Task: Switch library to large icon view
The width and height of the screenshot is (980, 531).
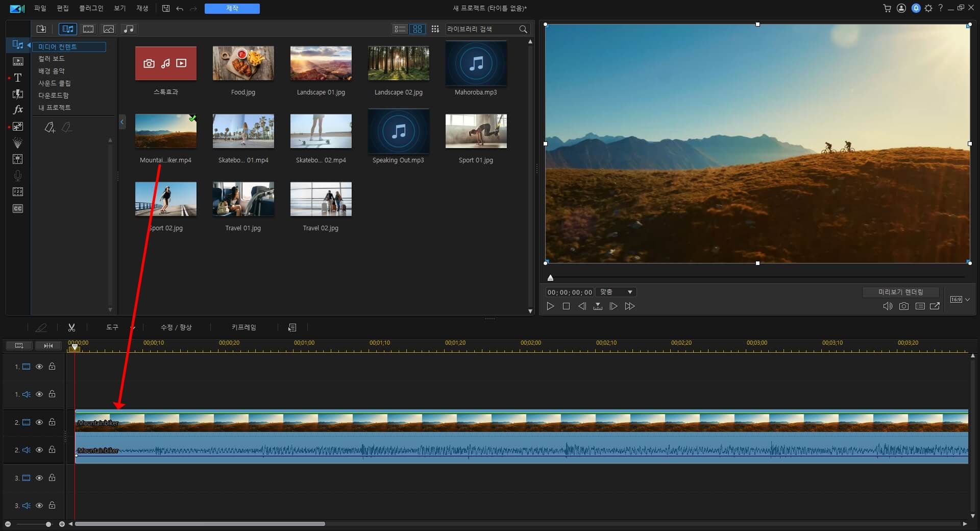Action: click(x=418, y=29)
